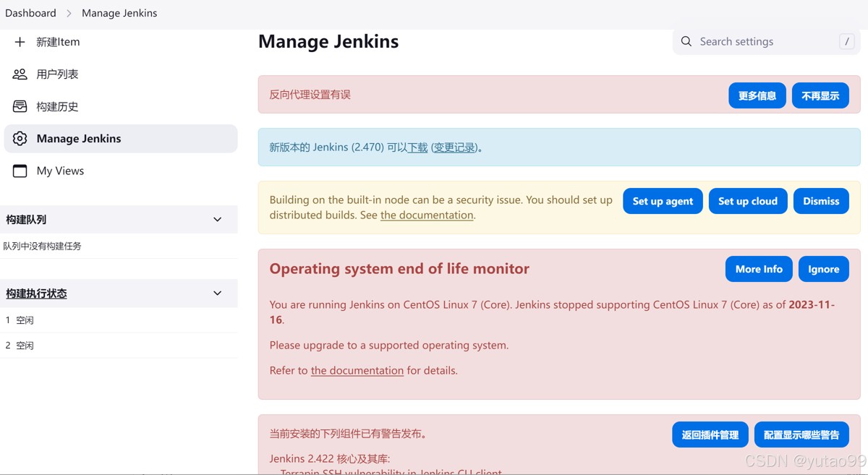Click the Operating system end of life monitor heading
This screenshot has height=475, width=868.
[x=399, y=269]
